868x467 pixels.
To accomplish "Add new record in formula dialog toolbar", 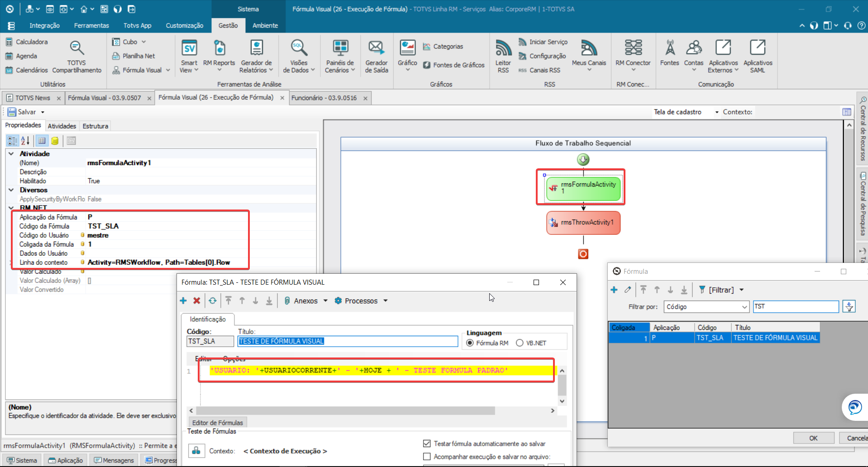I will point(183,301).
